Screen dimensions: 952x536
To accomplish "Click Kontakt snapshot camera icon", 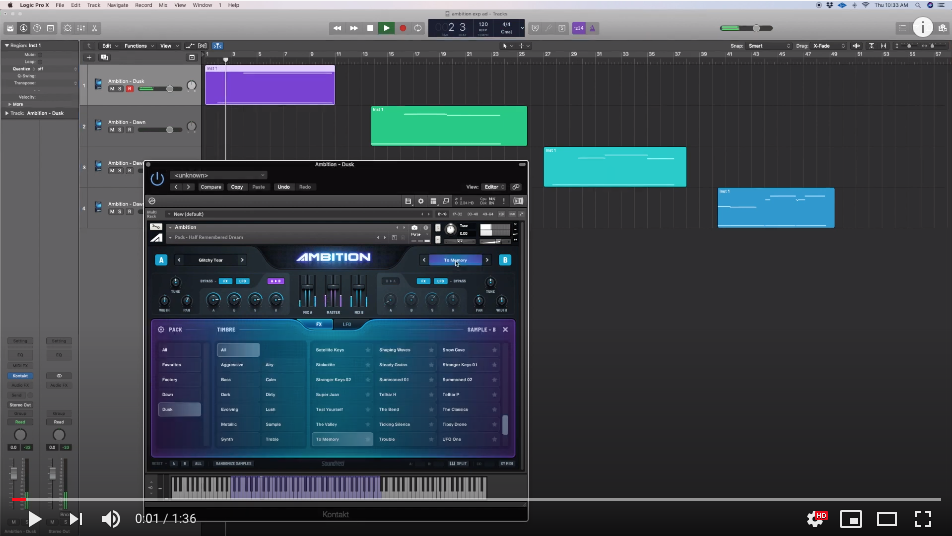I will point(415,228).
